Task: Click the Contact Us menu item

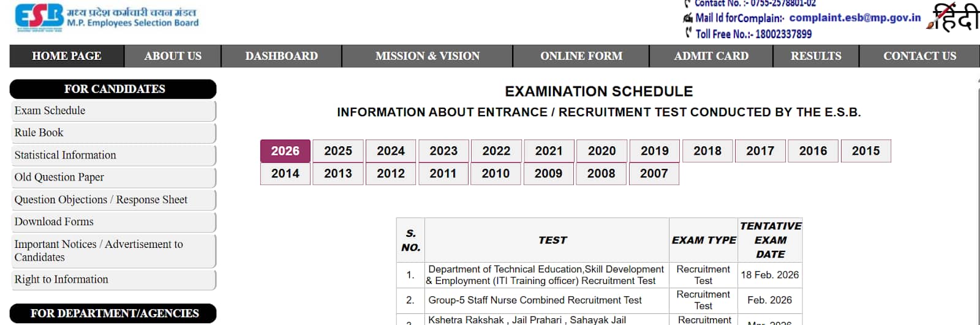Action: click(x=919, y=56)
